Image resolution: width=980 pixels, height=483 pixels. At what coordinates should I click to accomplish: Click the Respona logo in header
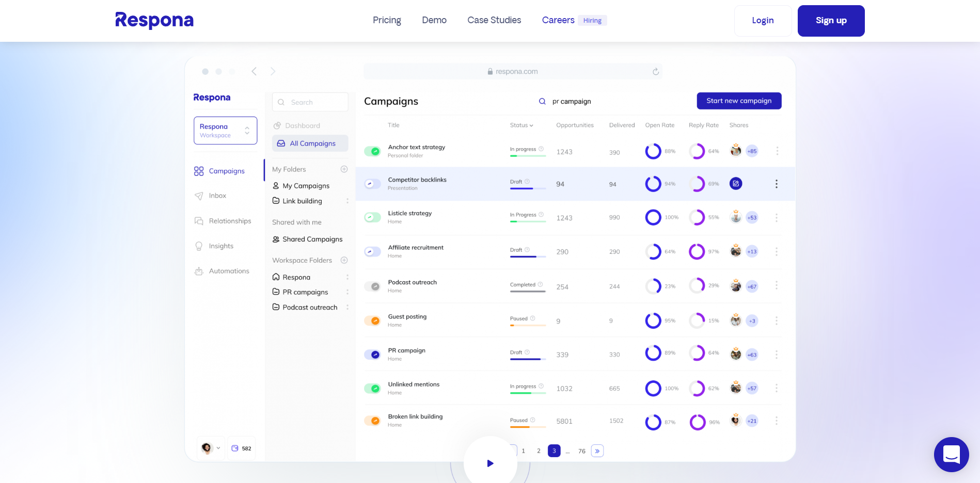154,21
